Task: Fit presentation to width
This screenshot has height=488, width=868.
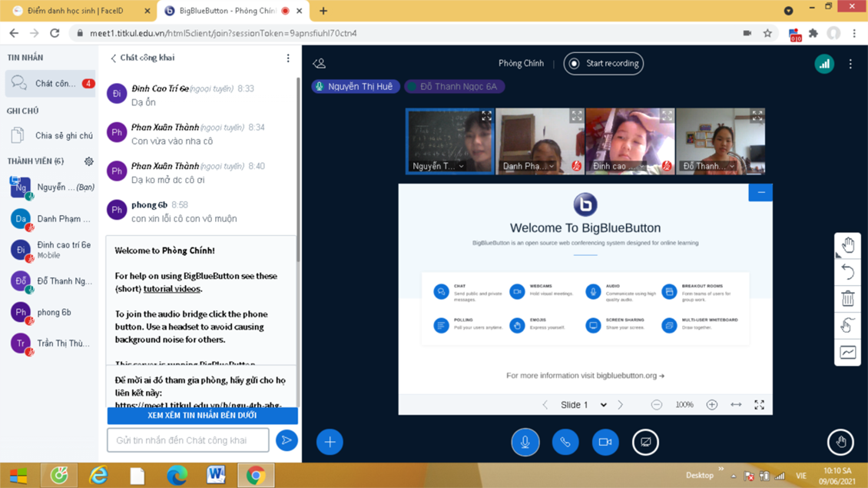Action: [x=736, y=405]
